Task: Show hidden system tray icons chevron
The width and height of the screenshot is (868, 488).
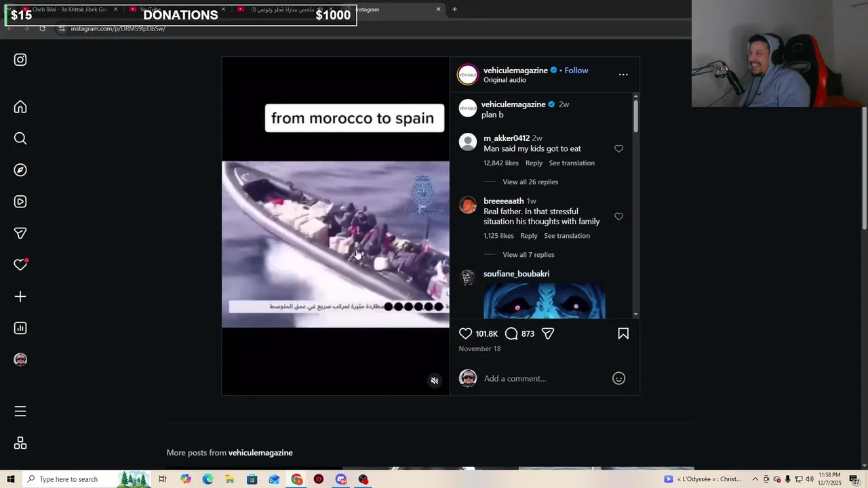Action: (x=755, y=479)
